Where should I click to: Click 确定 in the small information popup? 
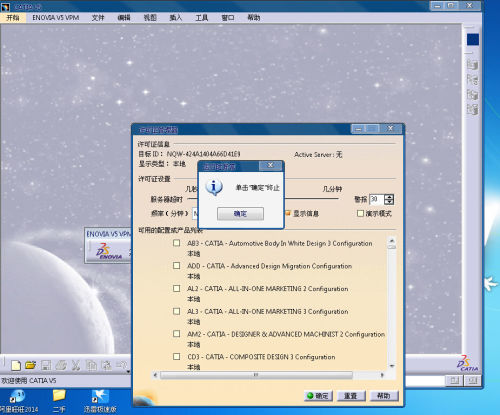240,214
